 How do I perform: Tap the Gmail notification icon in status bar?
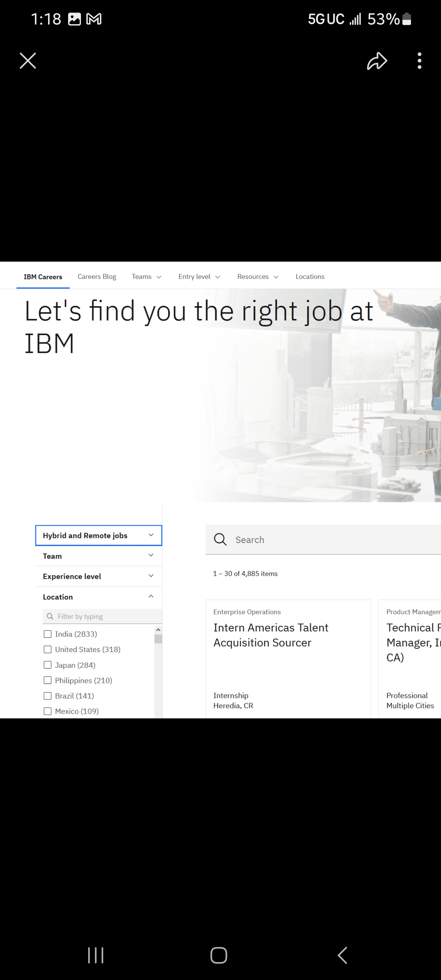coord(94,19)
